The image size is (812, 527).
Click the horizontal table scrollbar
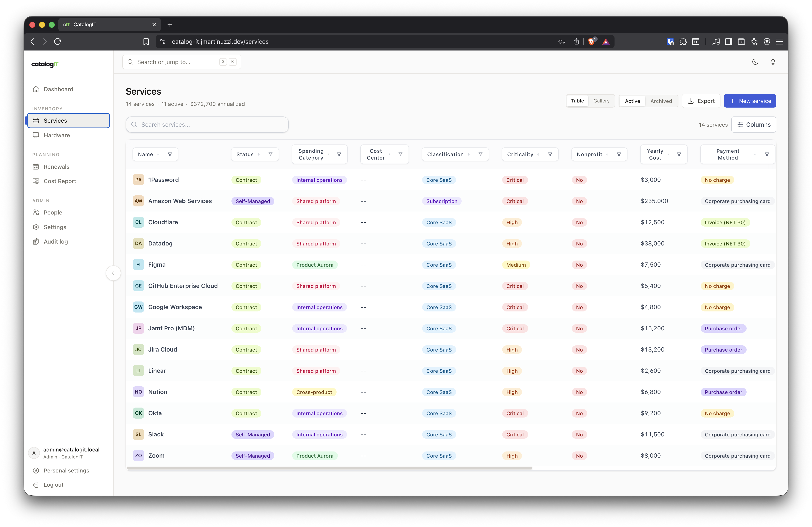point(329,468)
